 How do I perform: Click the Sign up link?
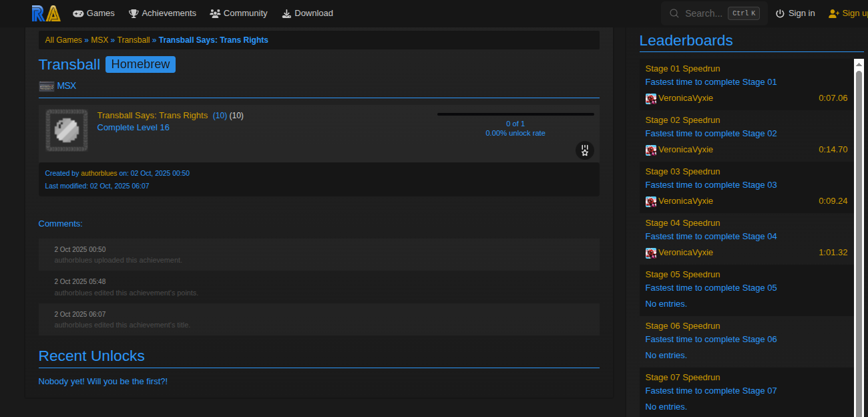848,13
